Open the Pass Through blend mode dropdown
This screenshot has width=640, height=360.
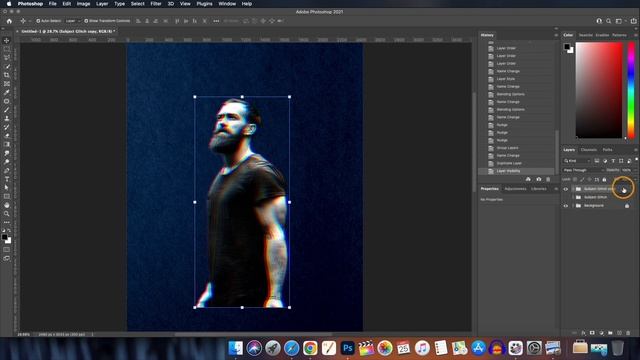(583, 170)
